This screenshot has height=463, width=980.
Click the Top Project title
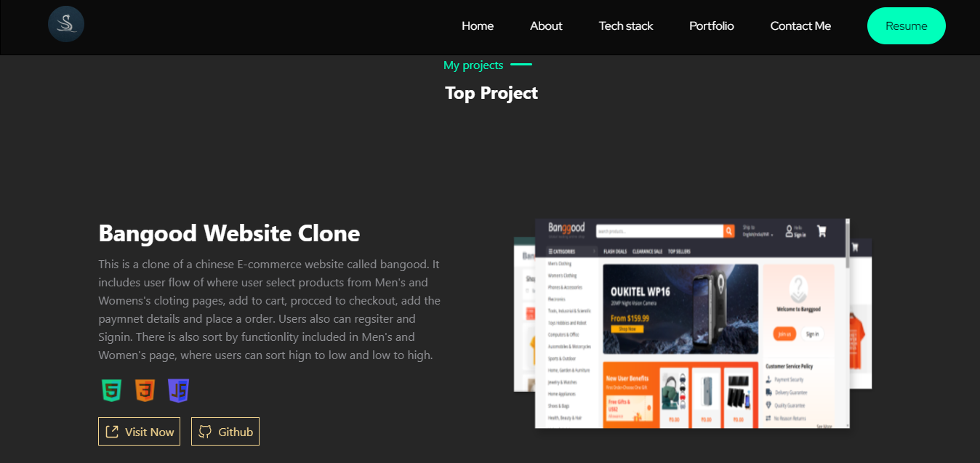491,92
